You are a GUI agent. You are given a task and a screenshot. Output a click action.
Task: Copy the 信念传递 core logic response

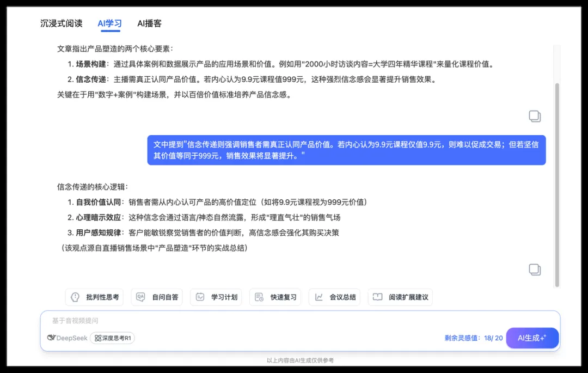535,269
